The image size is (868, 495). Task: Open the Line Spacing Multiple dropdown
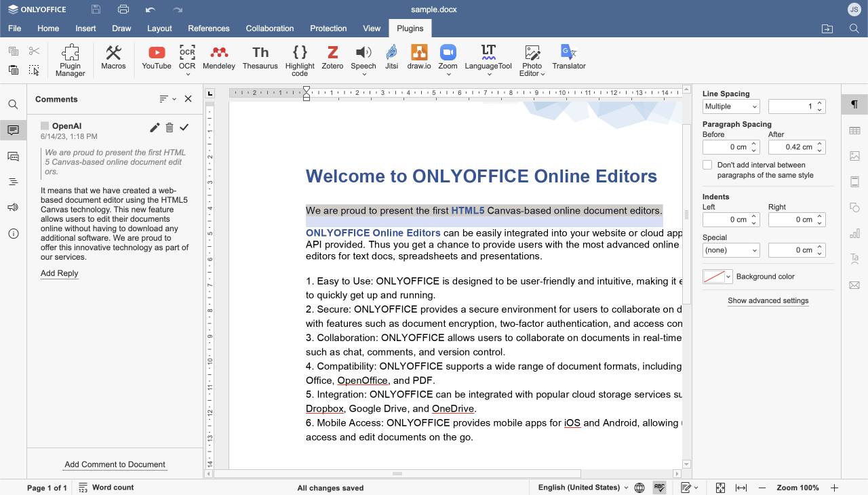[x=731, y=106]
